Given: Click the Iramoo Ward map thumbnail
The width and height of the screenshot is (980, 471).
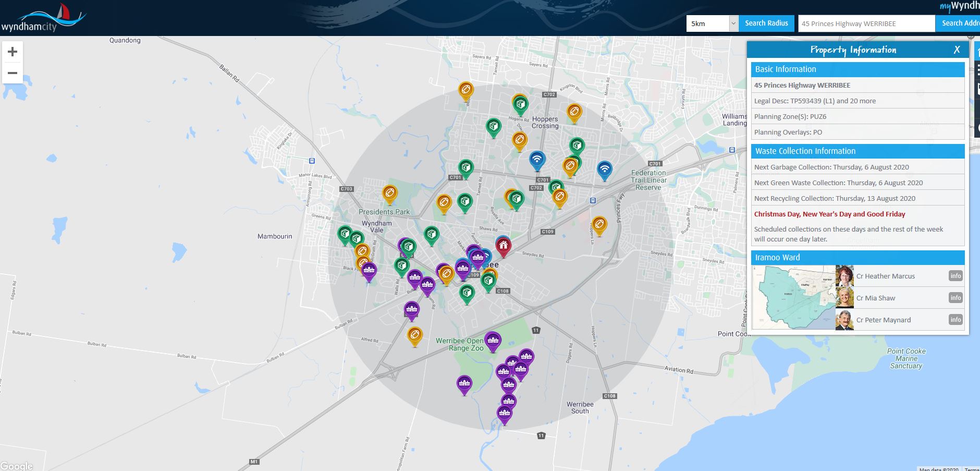Looking at the screenshot, I should pos(793,298).
